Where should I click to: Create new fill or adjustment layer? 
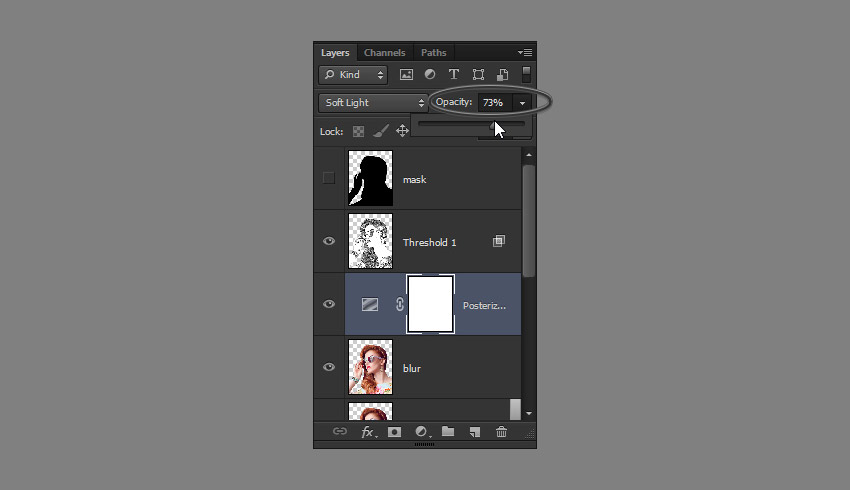click(x=422, y=431)
